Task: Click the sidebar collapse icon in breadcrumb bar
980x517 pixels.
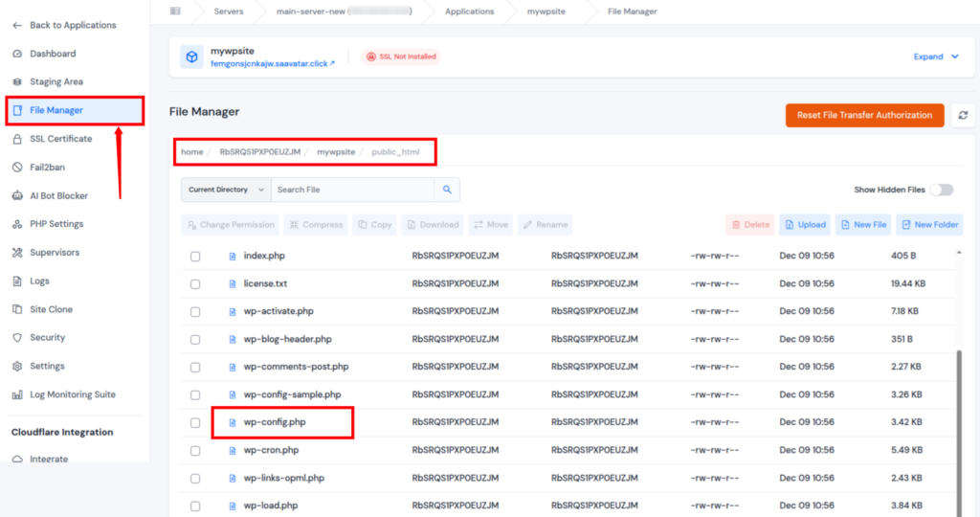Action: pos(175,11)
